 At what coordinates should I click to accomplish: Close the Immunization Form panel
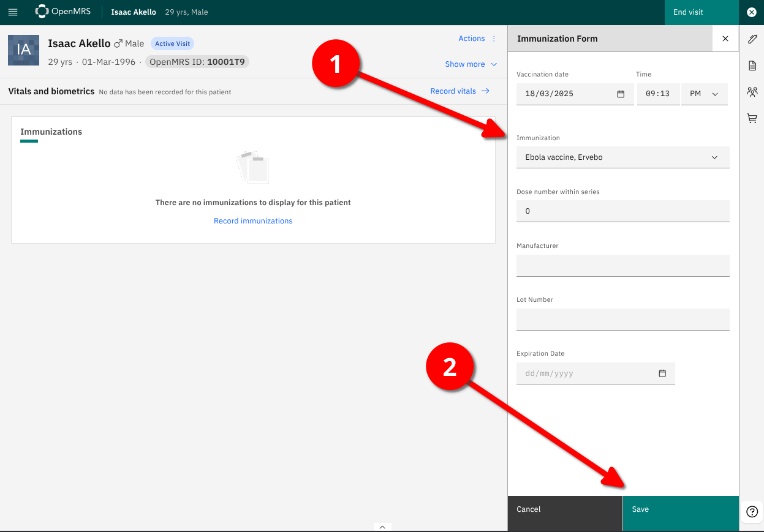click(725, 39)
